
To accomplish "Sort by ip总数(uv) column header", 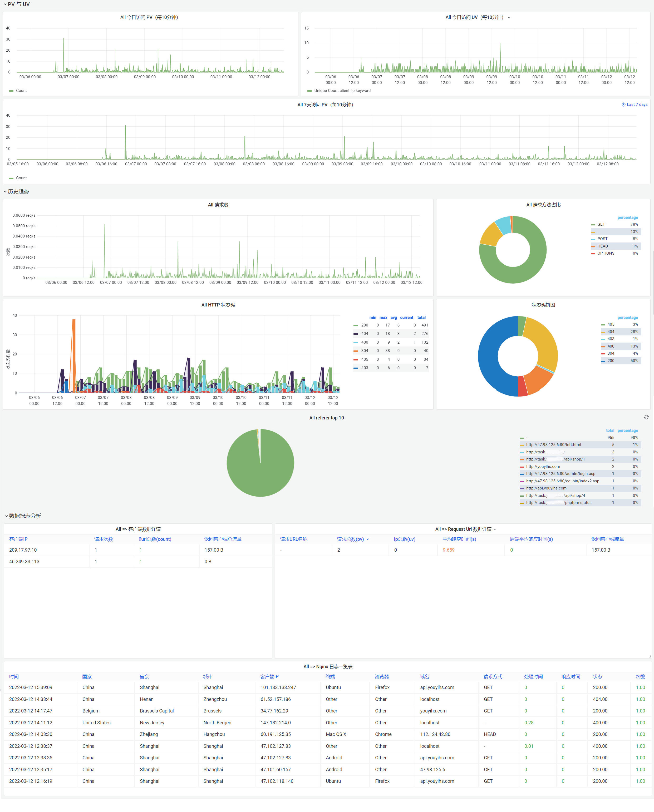I will coord(405,539).
